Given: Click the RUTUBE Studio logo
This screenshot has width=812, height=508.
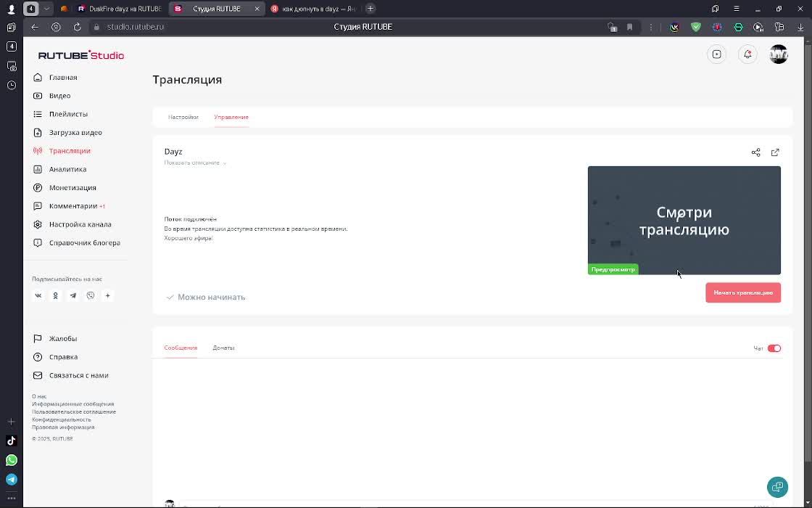Looking at the screenshot, I should click(81, 55).
